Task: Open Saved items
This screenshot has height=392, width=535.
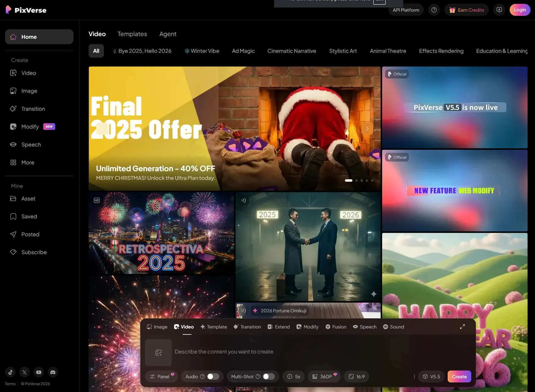Action: click(x=39, y=216)
